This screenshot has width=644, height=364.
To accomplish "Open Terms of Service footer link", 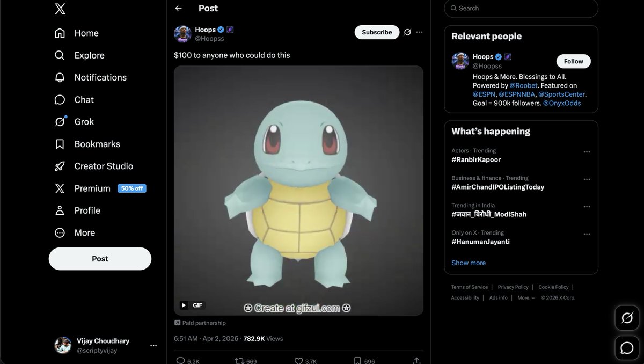I will tap(470, 287).
